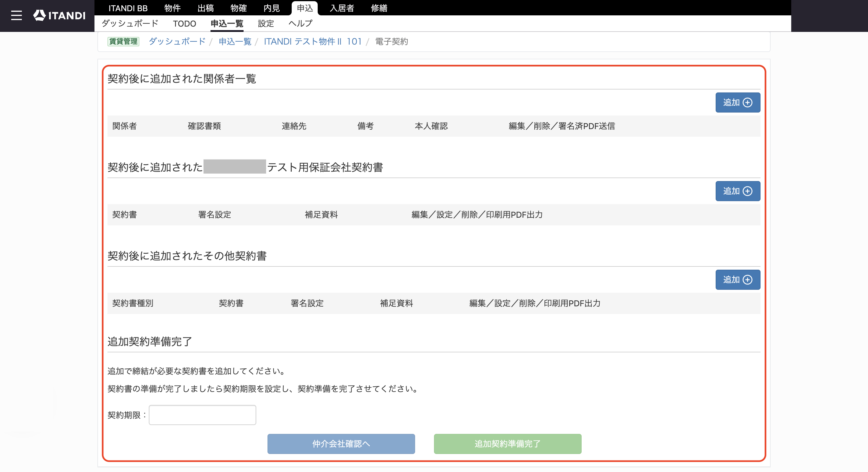This screenshot has height=472, width=868.
Task: Click the 連絡先 column header
Action: point(294,126)
